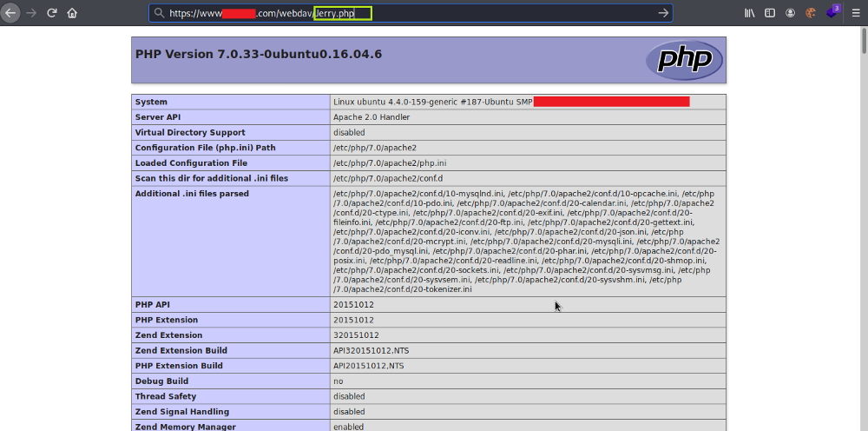Select 'Zend Extension Build' label
Screen dimensions: 868x431
click(x=181, y=351)
